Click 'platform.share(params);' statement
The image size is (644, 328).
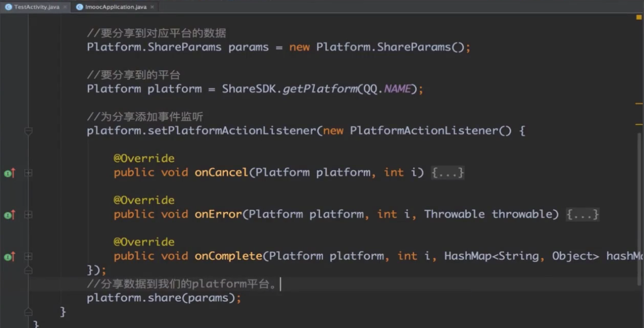(164, 298)
